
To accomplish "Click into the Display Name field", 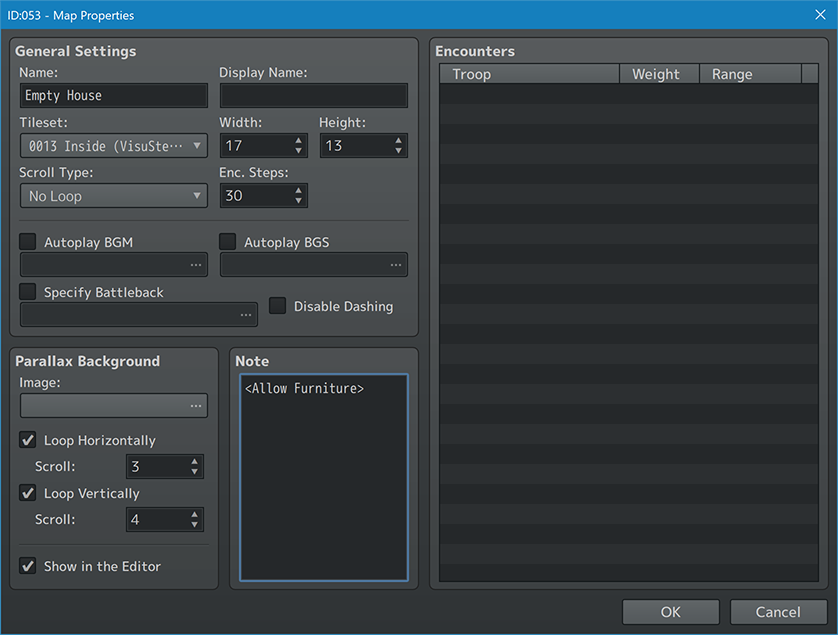I will pos(313,96).
